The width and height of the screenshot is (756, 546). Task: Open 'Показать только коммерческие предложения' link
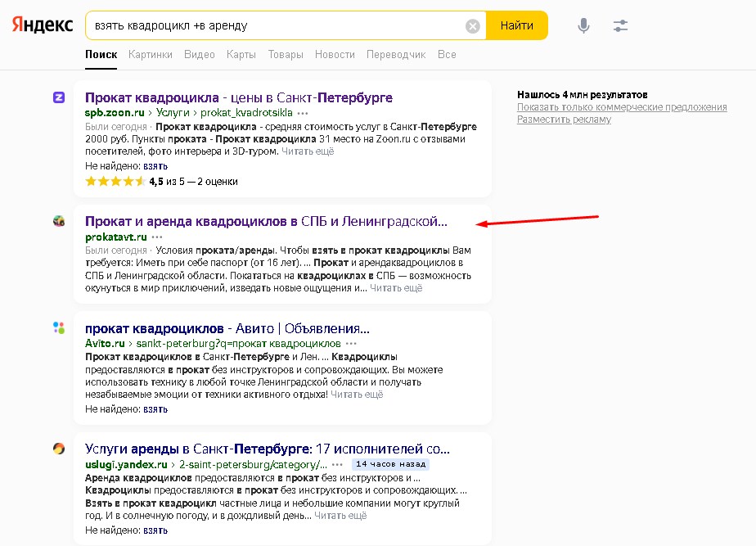(621, 107)
